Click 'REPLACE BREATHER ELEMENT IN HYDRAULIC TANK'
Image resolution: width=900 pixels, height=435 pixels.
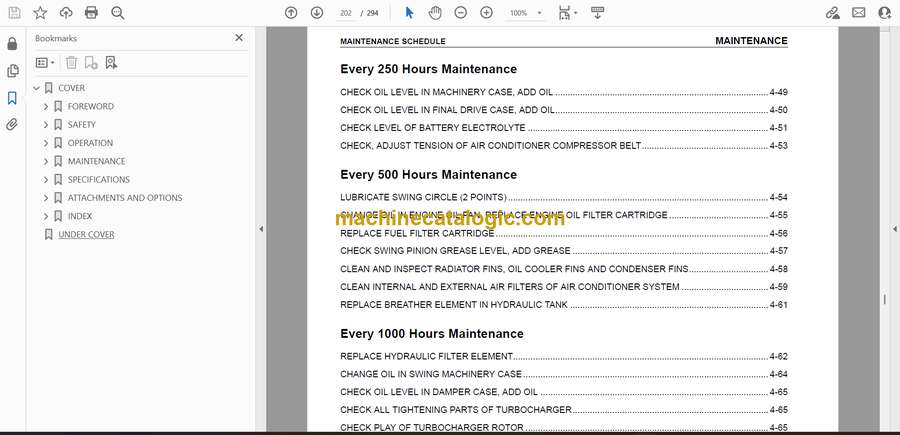coord(454,305)
